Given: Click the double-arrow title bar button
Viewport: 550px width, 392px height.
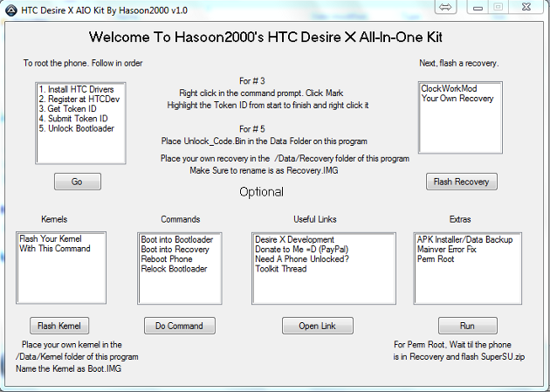Looking at the screenshot, I should pyautogui.click(x=445, y=7).
